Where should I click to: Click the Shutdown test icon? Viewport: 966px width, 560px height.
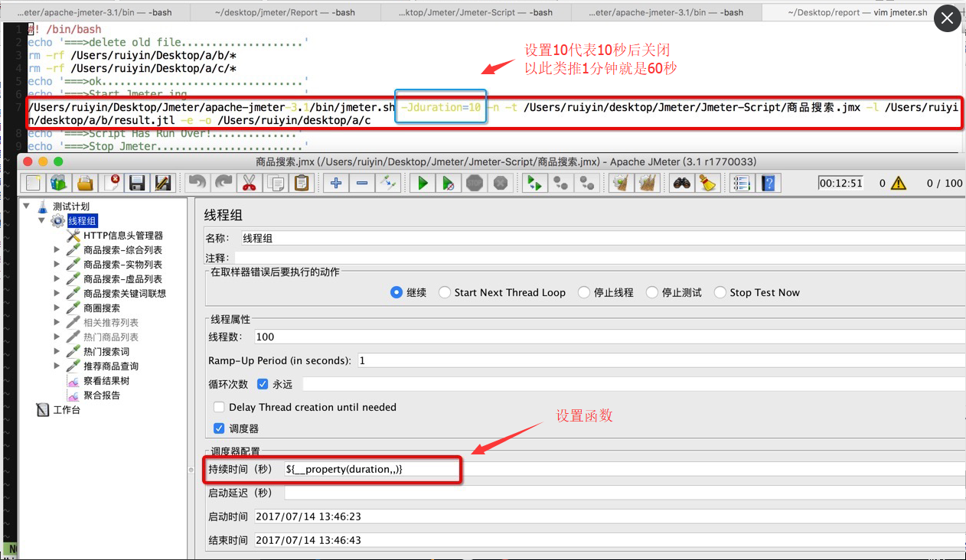[501, 183]
